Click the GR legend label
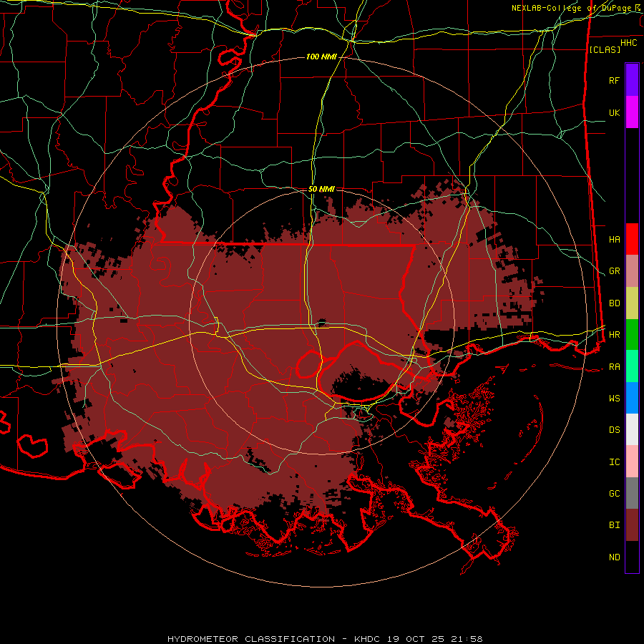The image size is (644, 644). [614, 271]
